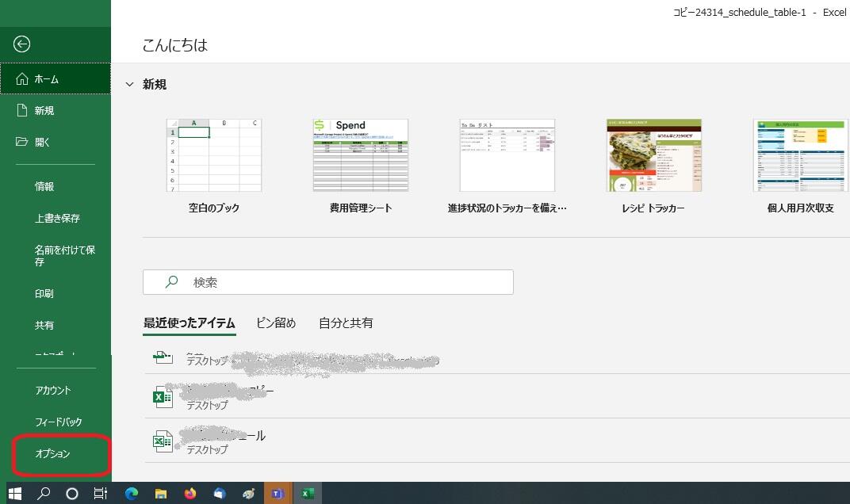The image size is (850, 504).
Task: Click 情報 in the sidebar
Action: coord(44,187)
